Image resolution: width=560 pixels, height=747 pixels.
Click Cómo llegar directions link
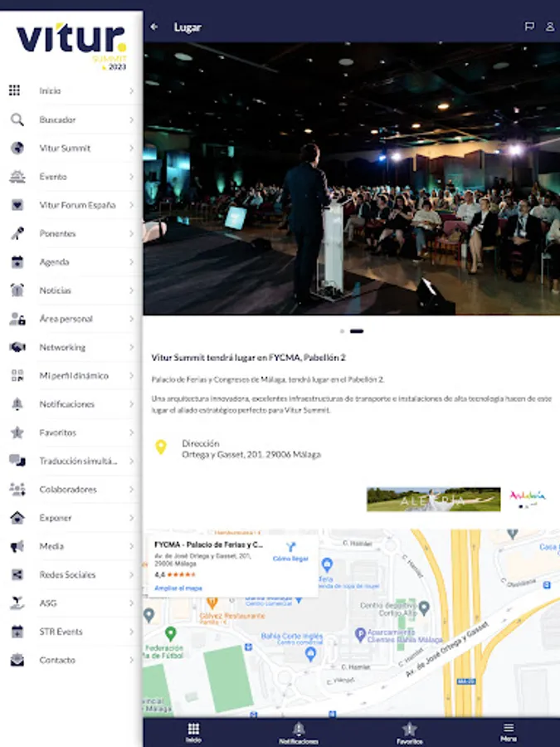(x=290, y=552)
